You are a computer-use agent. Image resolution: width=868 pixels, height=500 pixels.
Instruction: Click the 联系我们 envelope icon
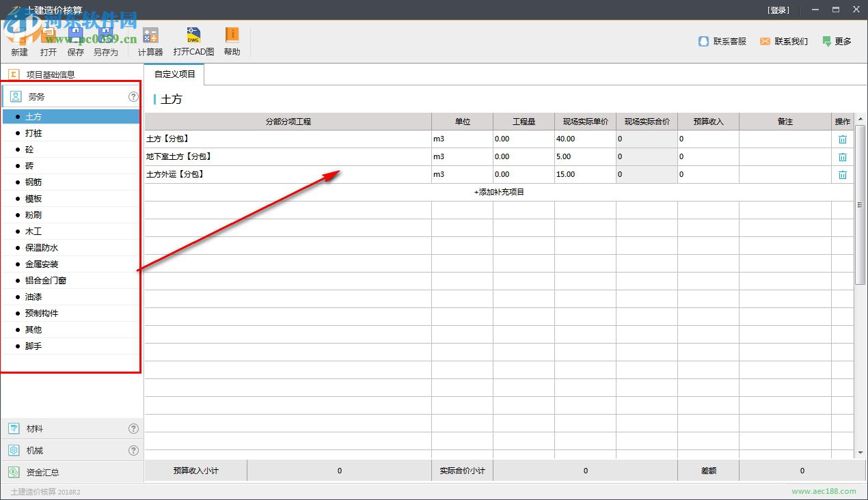pos(765,42)
